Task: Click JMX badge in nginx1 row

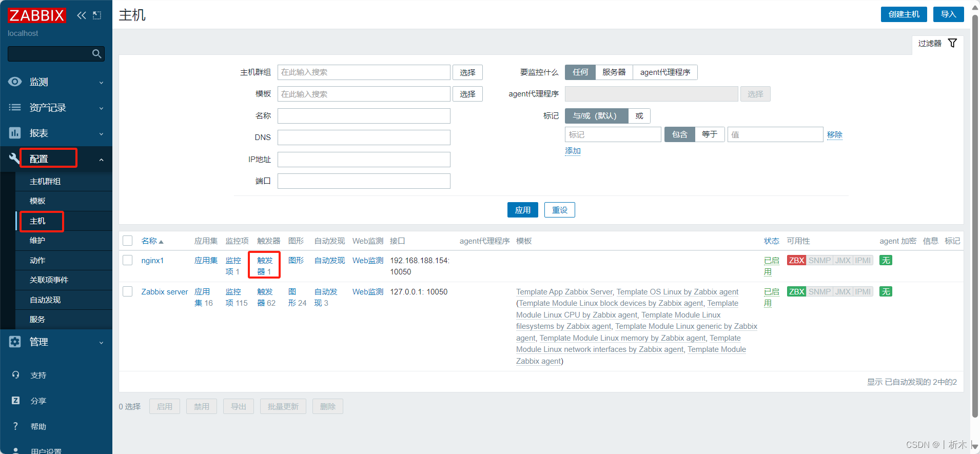Action: click(x=842, y=261)
